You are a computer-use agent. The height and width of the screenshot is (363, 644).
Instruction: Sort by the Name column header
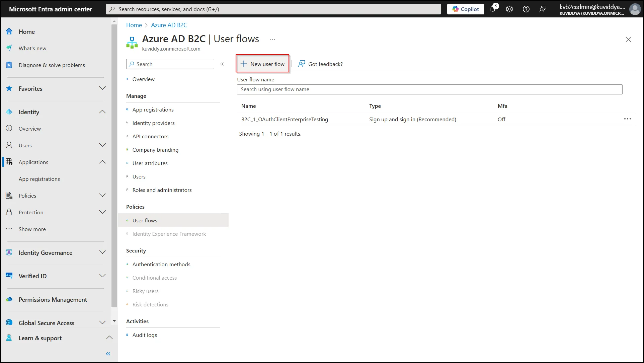tap(248, 106)
